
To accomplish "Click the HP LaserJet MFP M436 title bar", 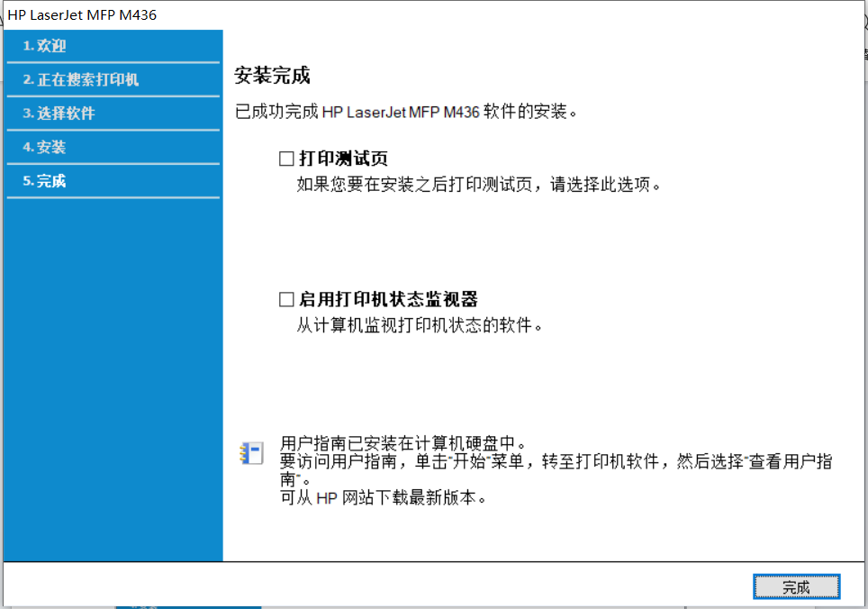I will point(75,14).
